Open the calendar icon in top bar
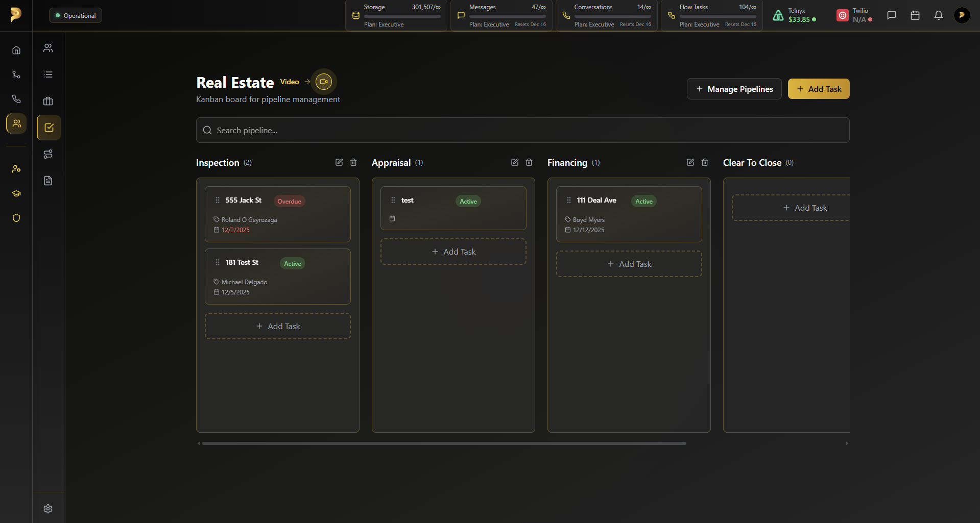The height and width of the screenshot is (523, 980). coord(915,15)
